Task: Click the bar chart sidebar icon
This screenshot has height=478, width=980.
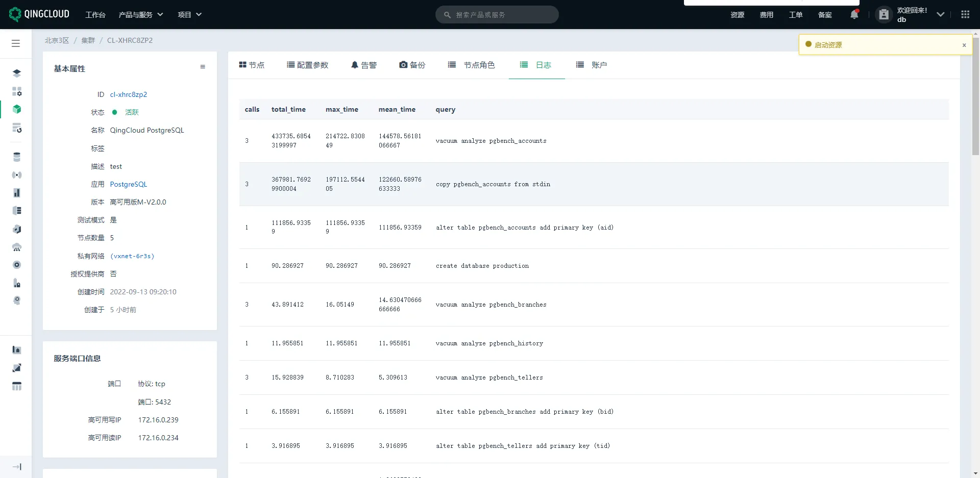Action: pos(17,193)
